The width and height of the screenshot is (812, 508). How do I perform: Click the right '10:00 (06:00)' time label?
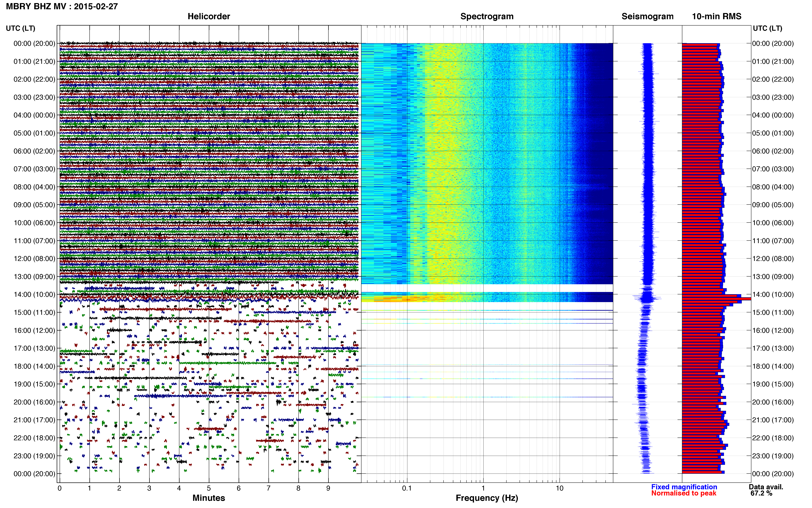coord(773,223)
